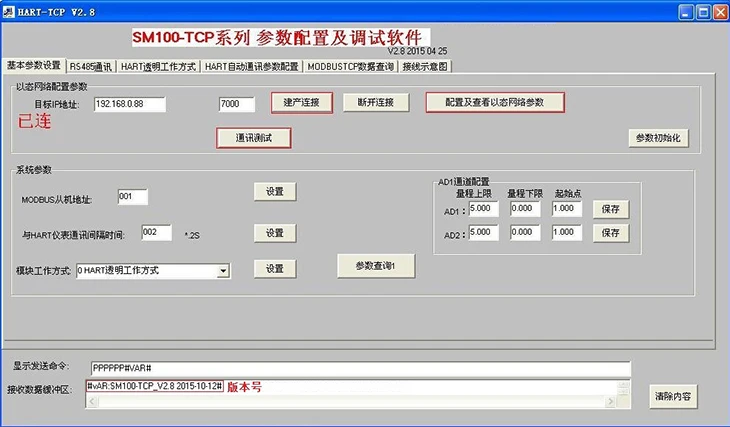
Task: Minimize the HART-TCP window
Action: click(686, 12)
